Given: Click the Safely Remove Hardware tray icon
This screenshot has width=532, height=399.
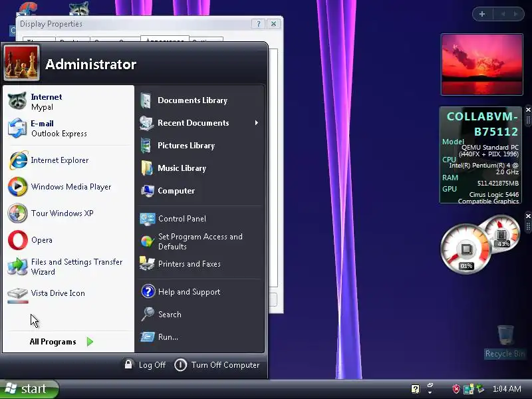Looking at the screenshot, I should pos(480,388).
